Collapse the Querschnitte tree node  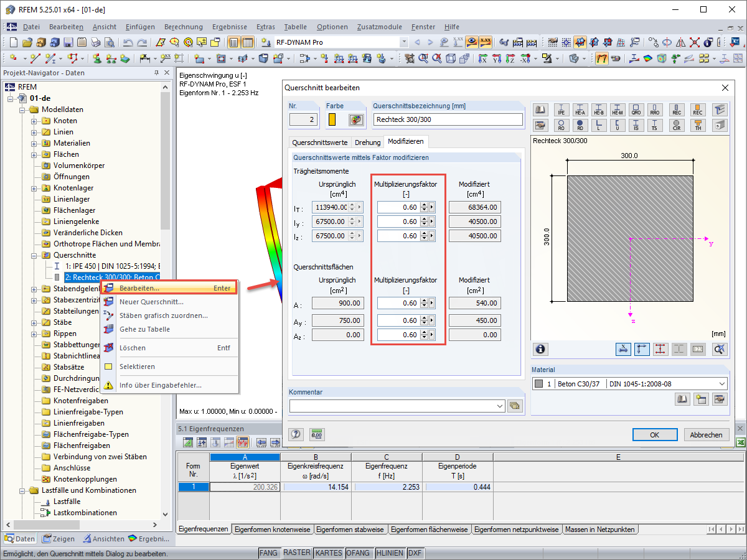pos(34,255)
